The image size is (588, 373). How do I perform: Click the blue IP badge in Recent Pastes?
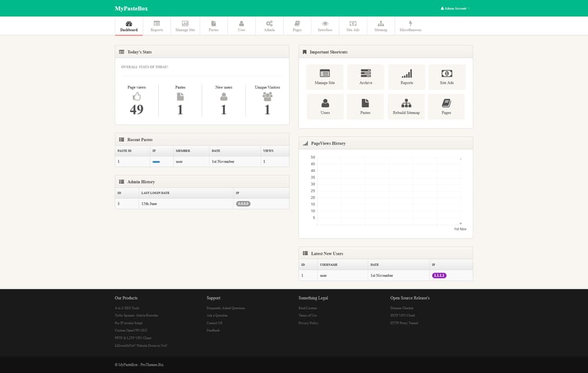tap(156, 161)
